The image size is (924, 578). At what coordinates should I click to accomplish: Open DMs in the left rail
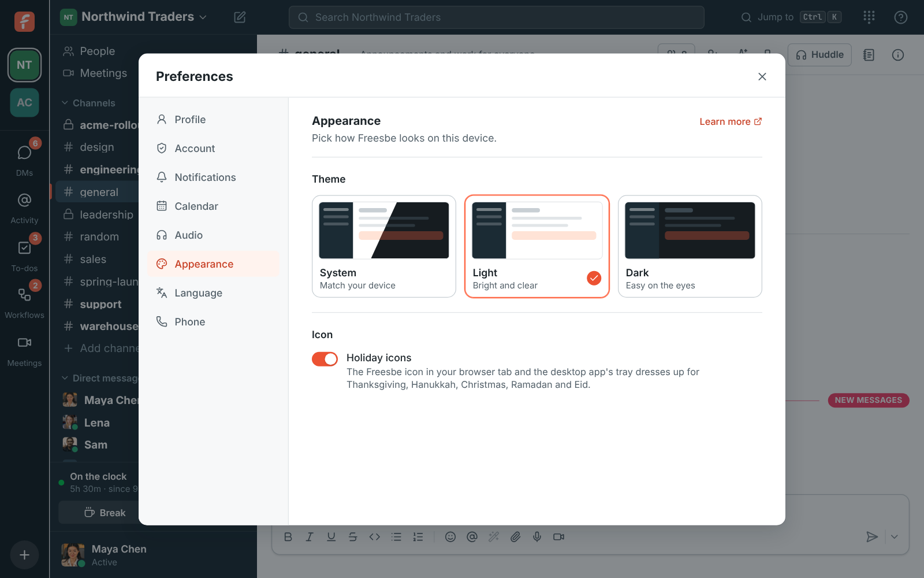click(24, 159)
